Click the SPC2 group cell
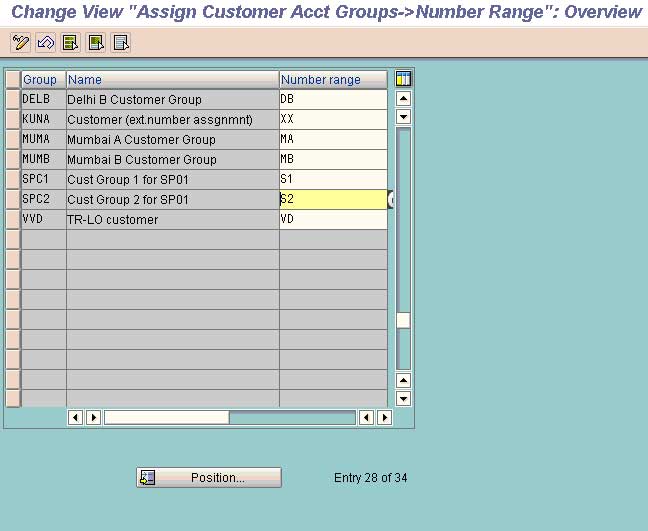Image resolution: width=648 pixels, height=531 pixels. click(43, 199)
